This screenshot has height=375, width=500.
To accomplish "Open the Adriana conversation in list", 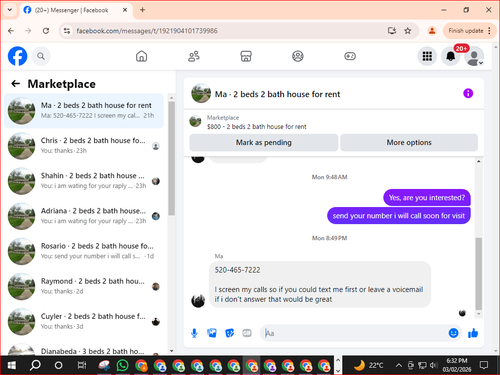I will tap(84, 216).
